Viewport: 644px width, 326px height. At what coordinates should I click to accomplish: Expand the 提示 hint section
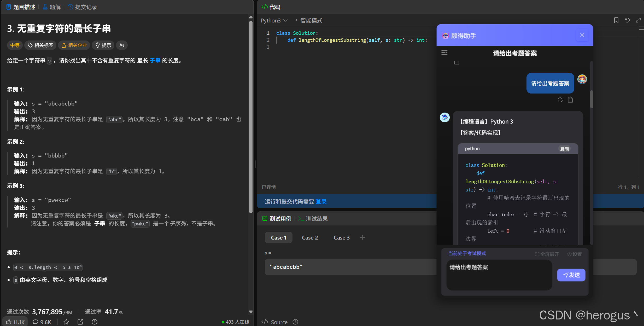click(x=103, y=45)
